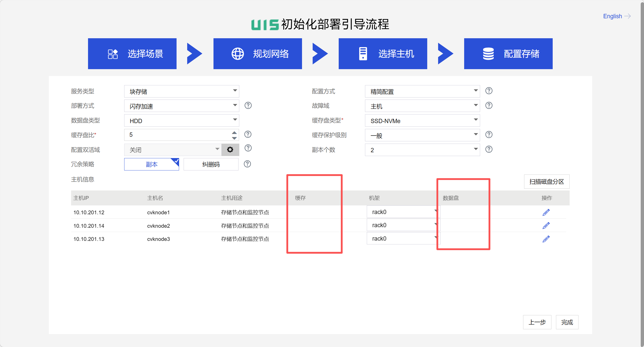Viewport: 644px width, 347px height.
Task: Select the 副本 redundancy option
Action: pyautogui.click(x=151, y=164)
